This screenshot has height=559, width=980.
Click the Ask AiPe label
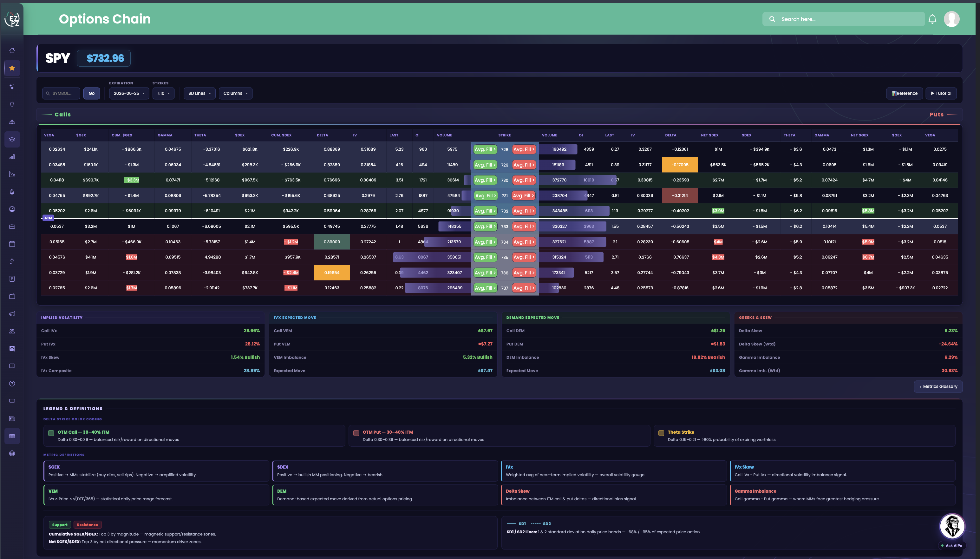pos(951,546)
